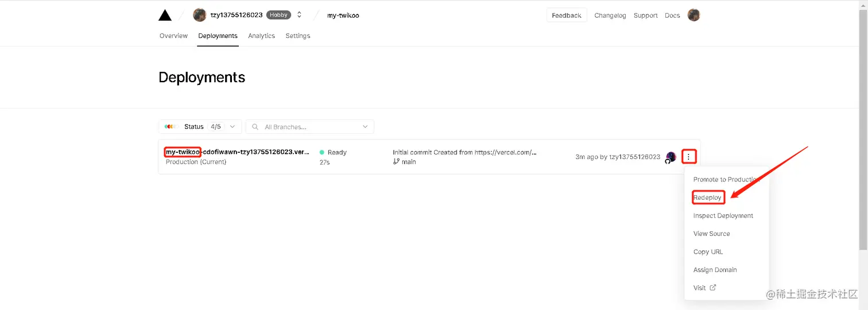
Task: Click the Deployments page heading
Action: [202, 77]
